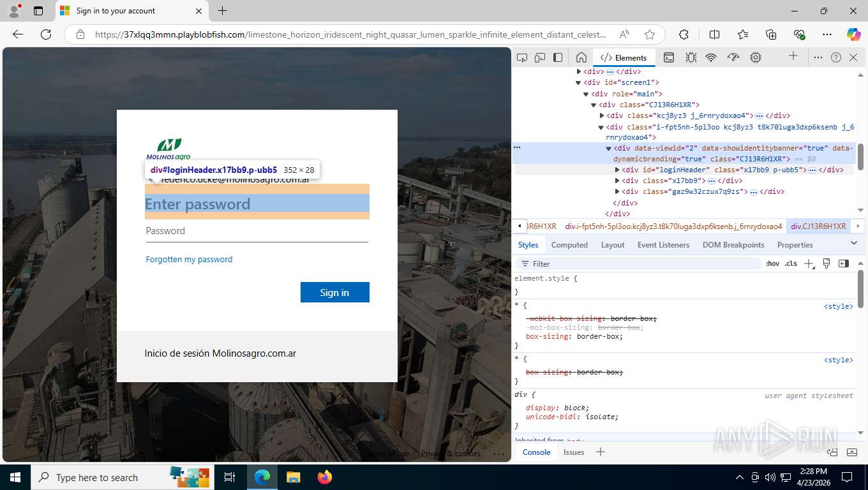Screen dimensions: 868x490
Task: Select the i-fpt5nh-5pl3oo breadcrumb item
Action: pos(673,226)
